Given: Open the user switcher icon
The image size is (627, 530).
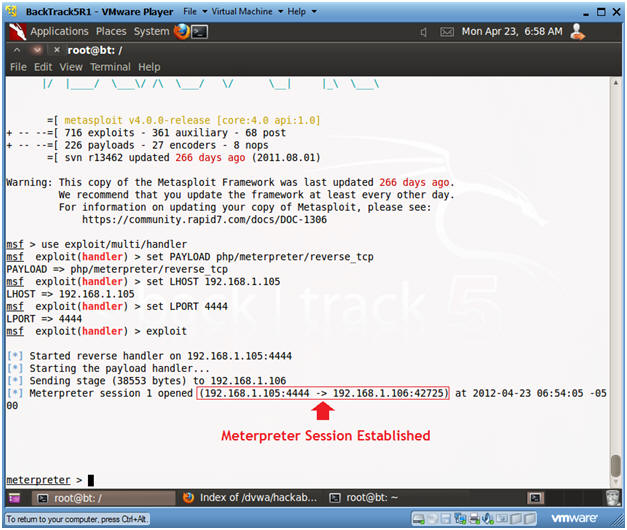Looking at the screenshot, I should click(577, 32).
